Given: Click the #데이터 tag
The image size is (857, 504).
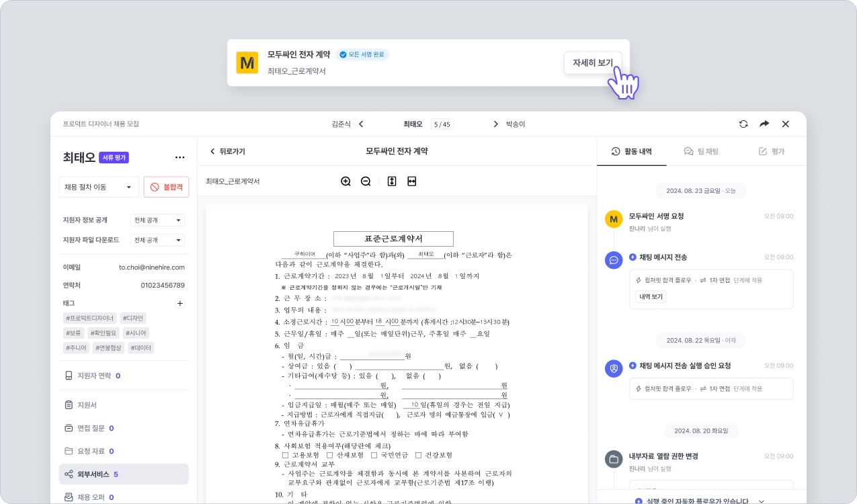Looking at the screenshot, I should point(141,347).
